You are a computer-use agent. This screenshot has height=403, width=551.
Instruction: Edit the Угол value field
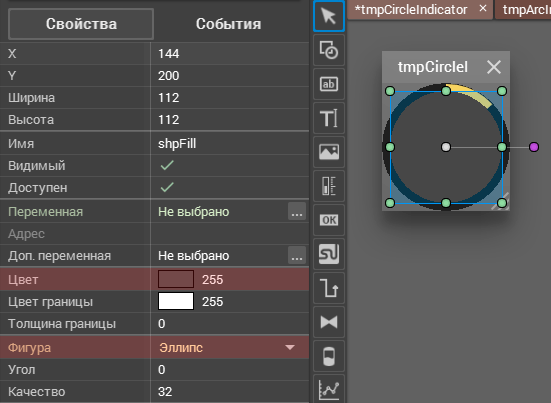tap(229, 370)
